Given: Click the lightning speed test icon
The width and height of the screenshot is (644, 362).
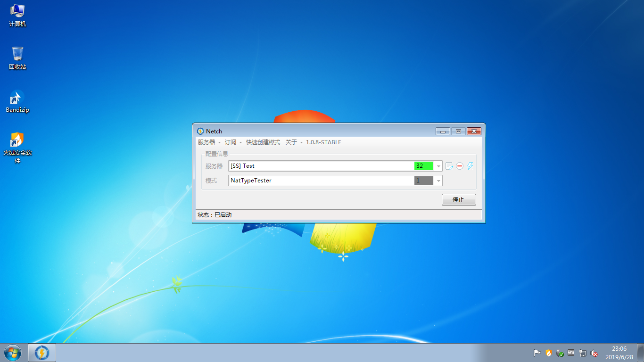Looking at the screenshot, I should coord(470,166).
